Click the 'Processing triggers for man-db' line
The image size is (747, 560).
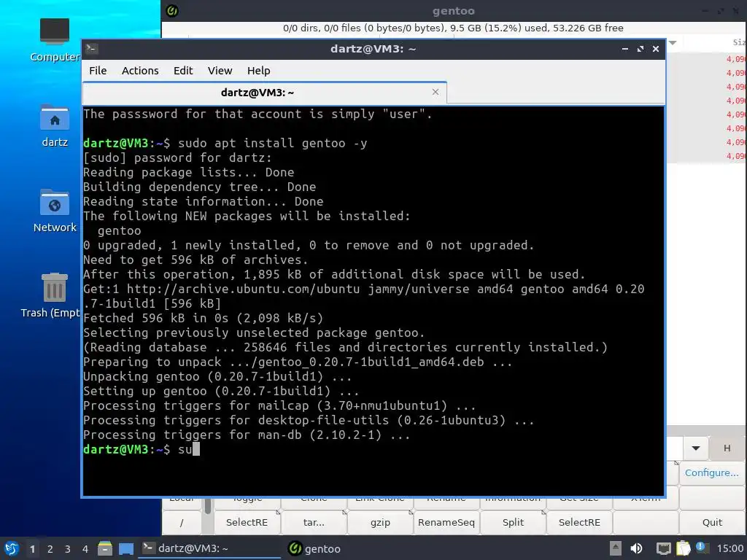pyautogui.click(x=247, y=435)
